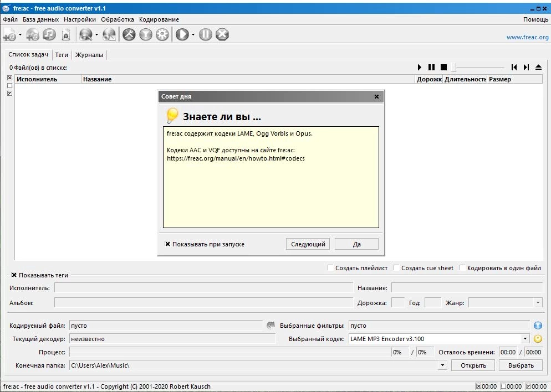Click Альбом tag input field
This screenshot has height=392, width=551.
click(203, 302)
